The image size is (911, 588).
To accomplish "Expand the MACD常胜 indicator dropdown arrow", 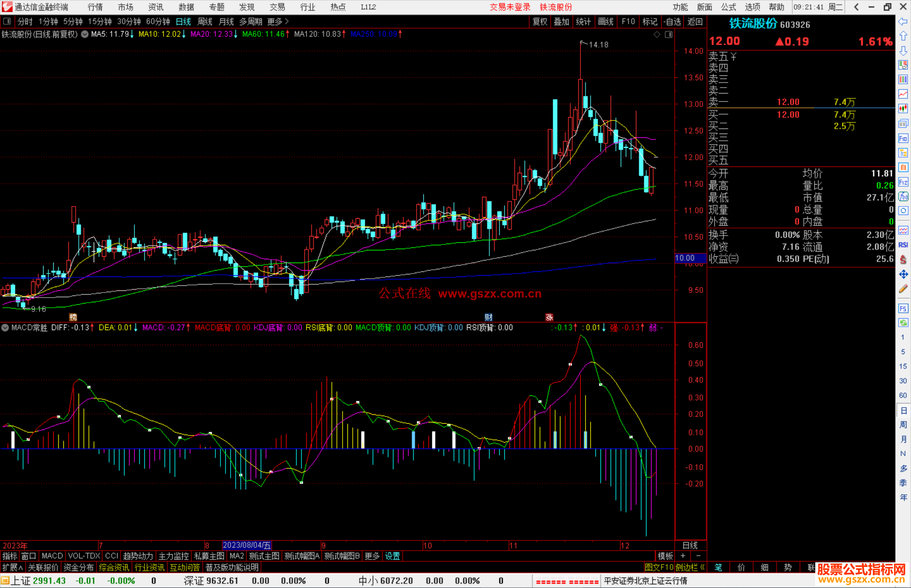I will coord(5,328).
